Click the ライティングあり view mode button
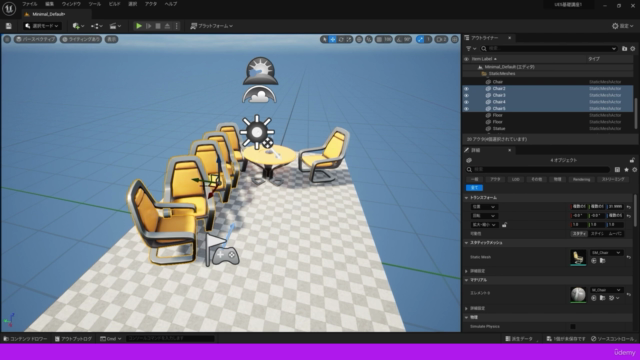This screenshot has height=360, width=640. coord(81,39)
